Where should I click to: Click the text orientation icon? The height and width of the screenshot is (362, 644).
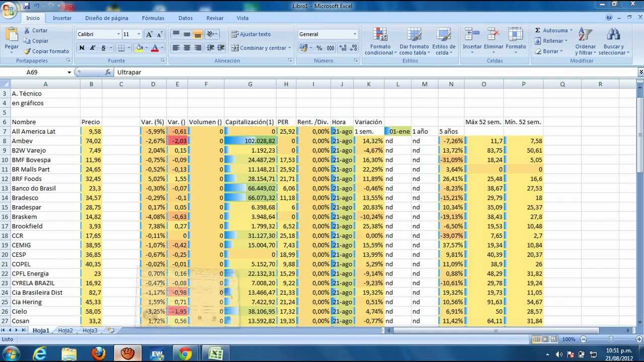(x=210, y=34)
